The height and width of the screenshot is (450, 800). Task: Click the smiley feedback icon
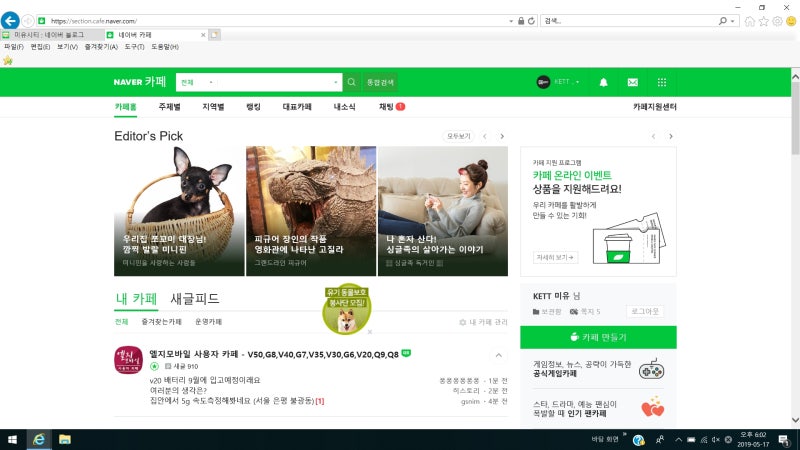[x=791, y=21]
